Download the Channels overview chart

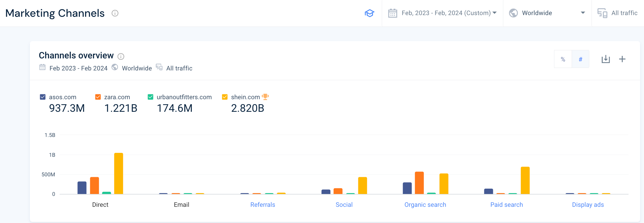point(606,59)
